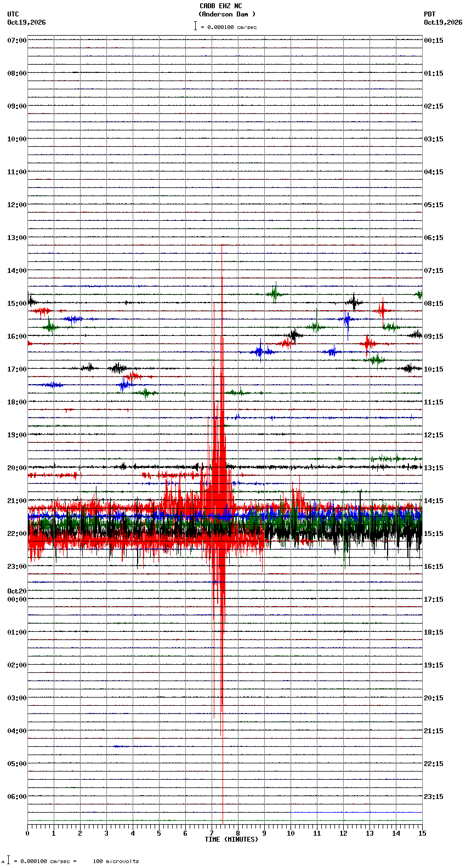The width and height of the screenshot is (466, 868).
Task: Click the 04:00 UTC row label
Action: pyautogui.click(x=17, y=731)
